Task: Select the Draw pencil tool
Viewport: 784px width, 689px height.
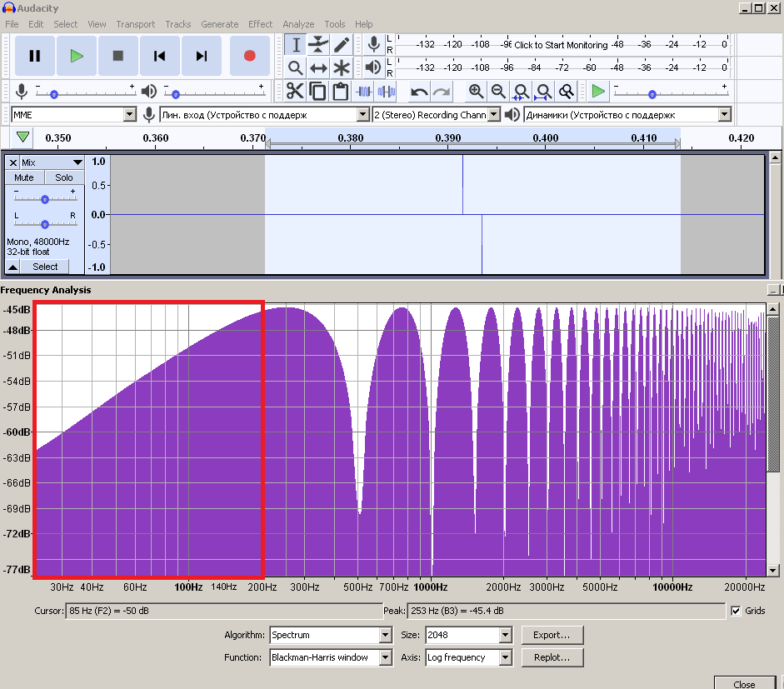Action: click(x=342, y=45)
